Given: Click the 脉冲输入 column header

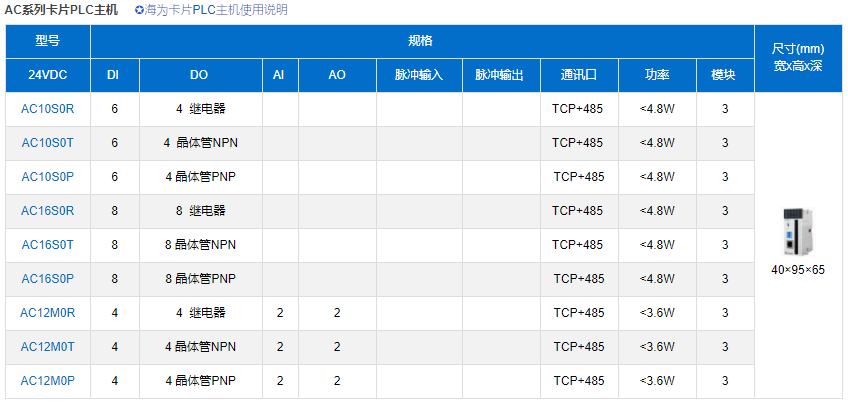Looking at the screenshot, I should click(419, 75).
